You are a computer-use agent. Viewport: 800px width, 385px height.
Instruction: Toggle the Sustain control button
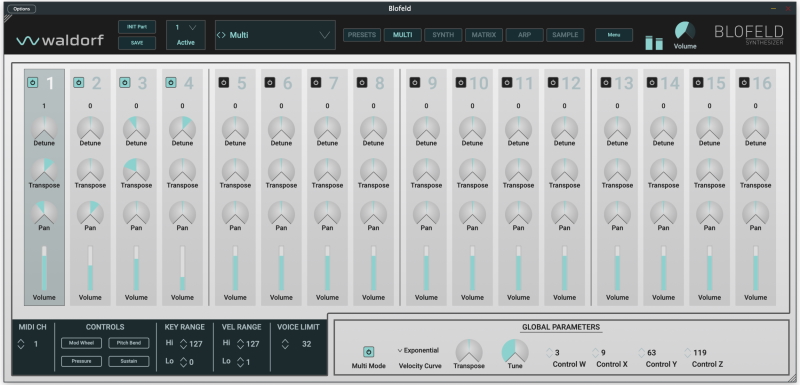click(x=129, y=361)
